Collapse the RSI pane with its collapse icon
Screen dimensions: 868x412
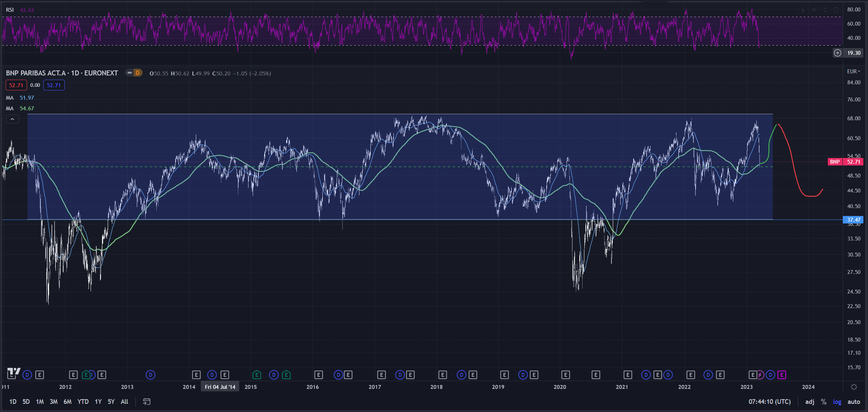pos(825,10)
